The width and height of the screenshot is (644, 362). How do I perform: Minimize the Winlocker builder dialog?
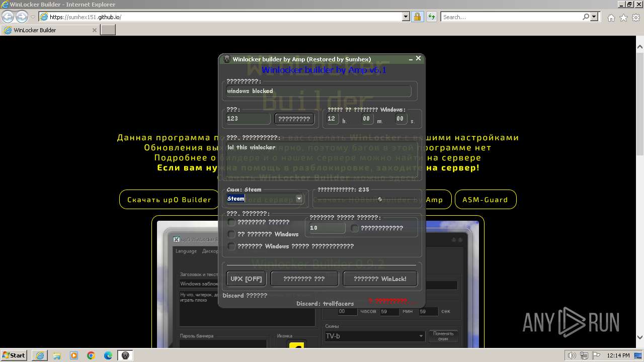[x=410, y=59]
